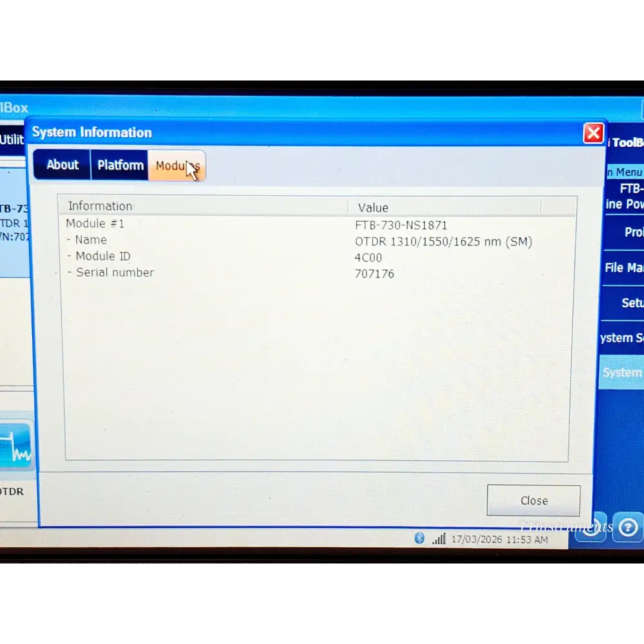Click the FTB-730-NS1871 value
The image size is (644, 644).
[x=401, y=225]
